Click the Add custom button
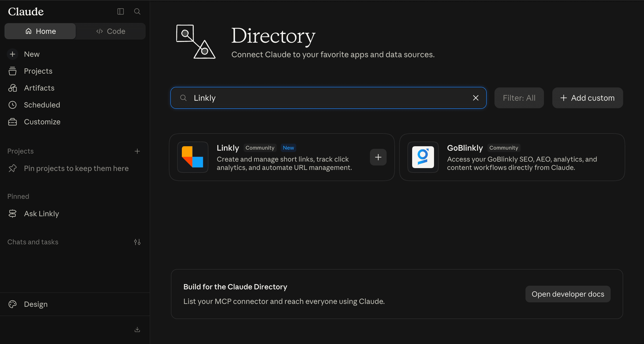 [587, 98]
